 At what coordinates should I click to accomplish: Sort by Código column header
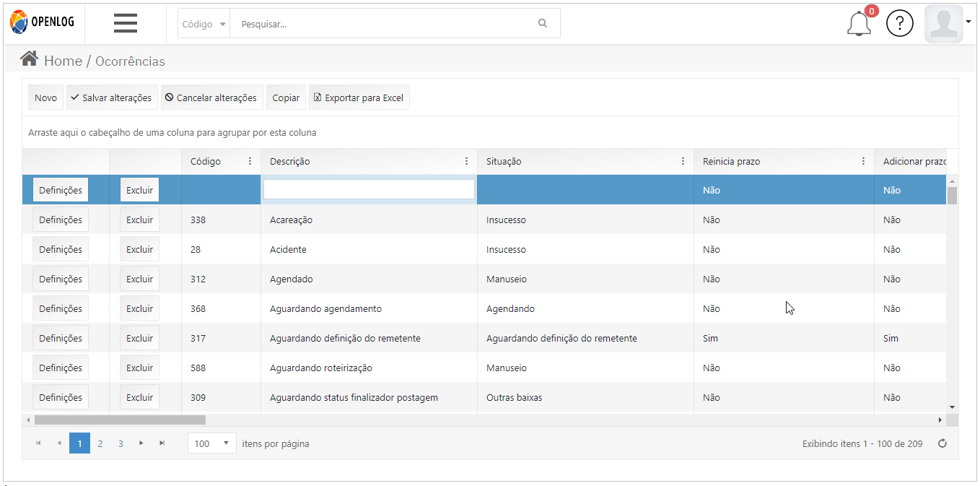tap(206, 161)
